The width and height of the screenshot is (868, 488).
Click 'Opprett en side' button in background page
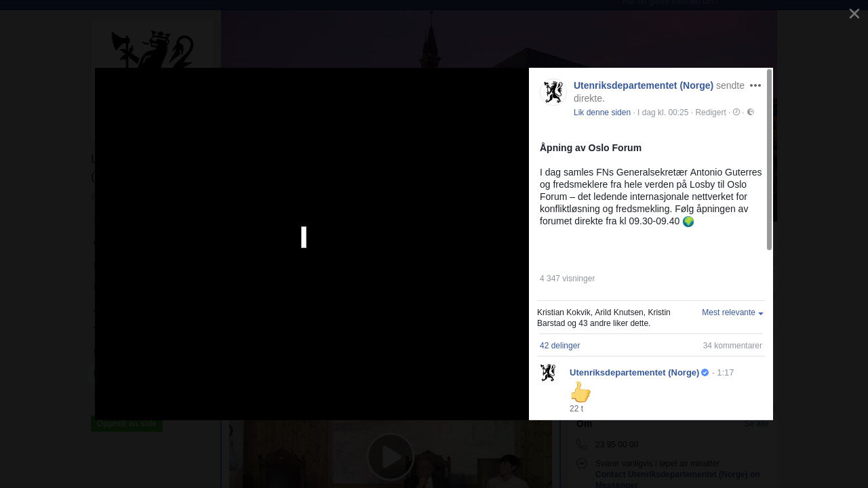127,424
